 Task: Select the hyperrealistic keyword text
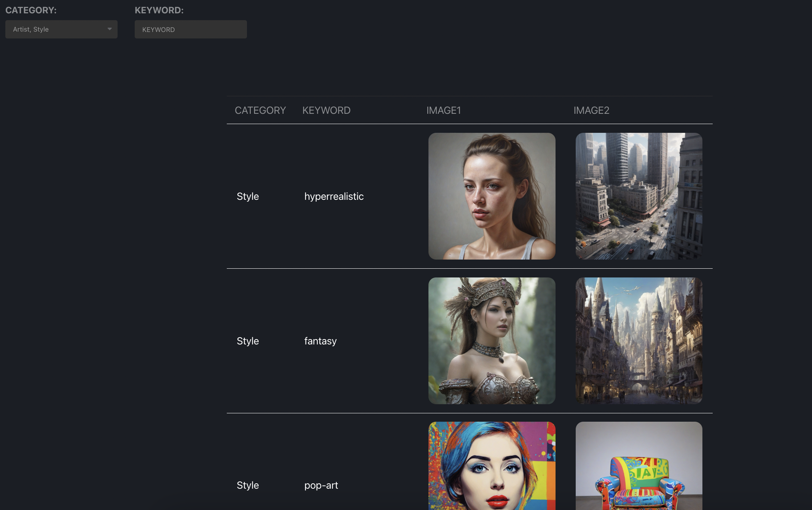[x=334, y=196]
